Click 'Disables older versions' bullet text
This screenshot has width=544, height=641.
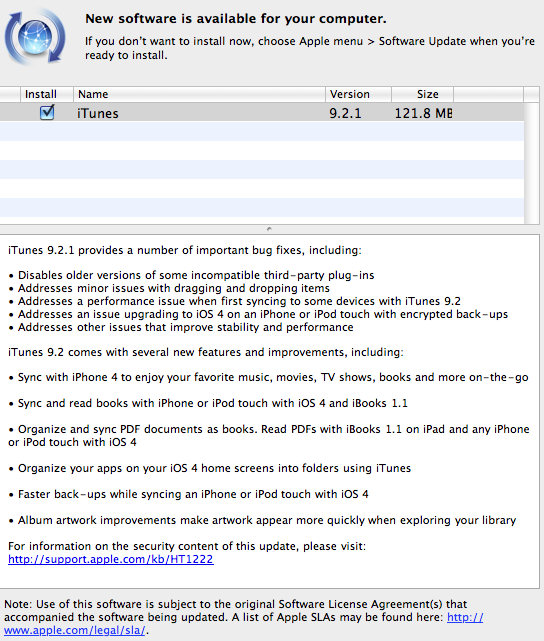pos(196,275)
